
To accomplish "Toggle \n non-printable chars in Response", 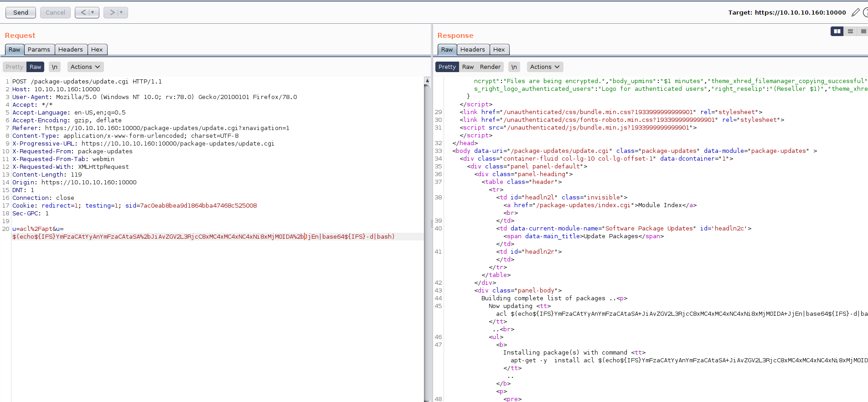I will (x=514, y=67).
